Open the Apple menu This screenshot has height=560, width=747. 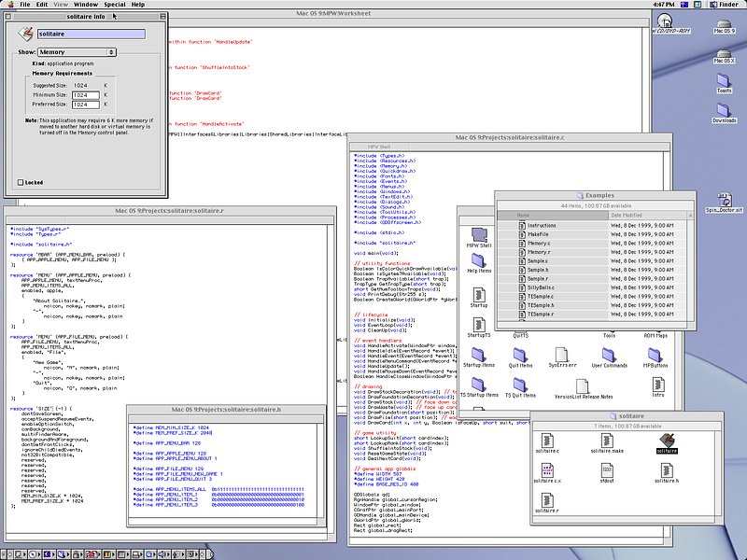[10, 5]
